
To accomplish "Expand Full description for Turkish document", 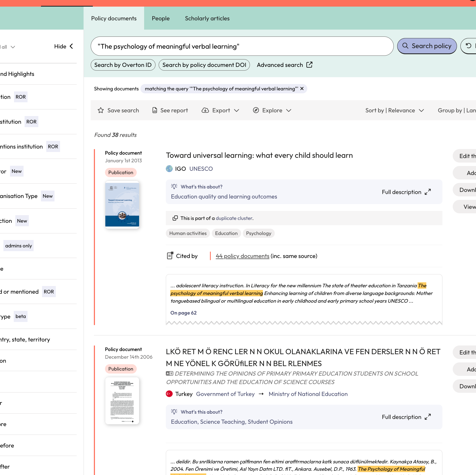I will coord(406,417).
